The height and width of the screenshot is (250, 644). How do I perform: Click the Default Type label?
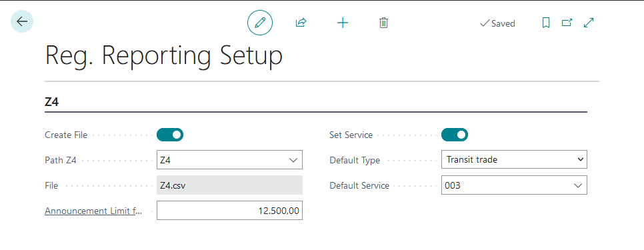[x=355, y=160]
